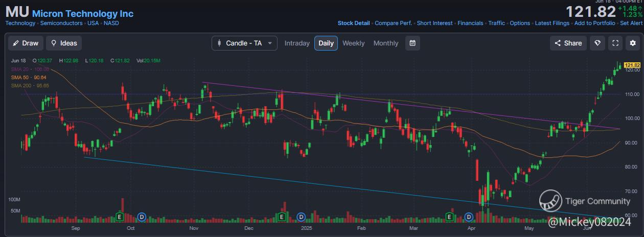This screenshot has width=644, height=237.
Task: Open the Draw tool
Action: pos(25,43)
